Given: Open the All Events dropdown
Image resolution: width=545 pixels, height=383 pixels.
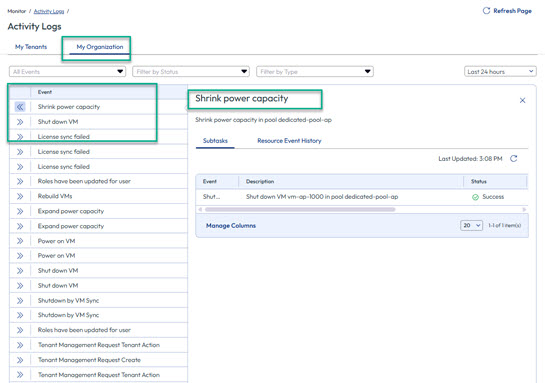Looking at the screenshot, I should [67, 72].
